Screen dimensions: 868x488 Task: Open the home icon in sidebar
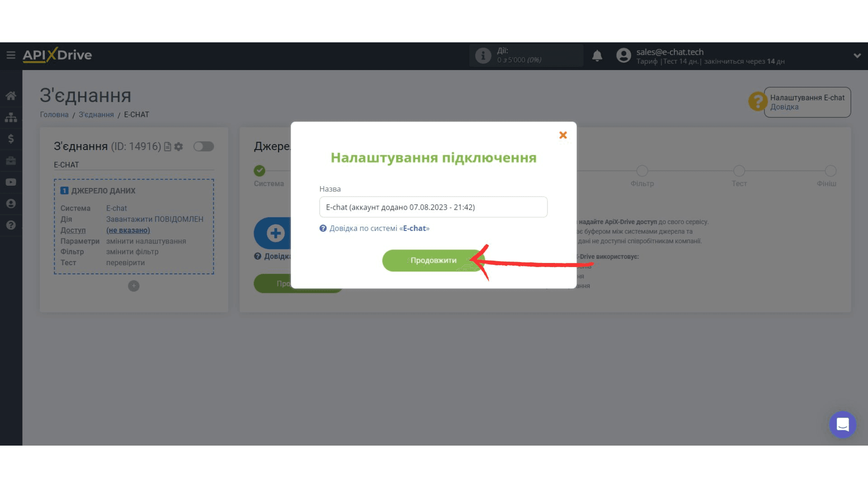pyautogui.click(x=11, y=96)
